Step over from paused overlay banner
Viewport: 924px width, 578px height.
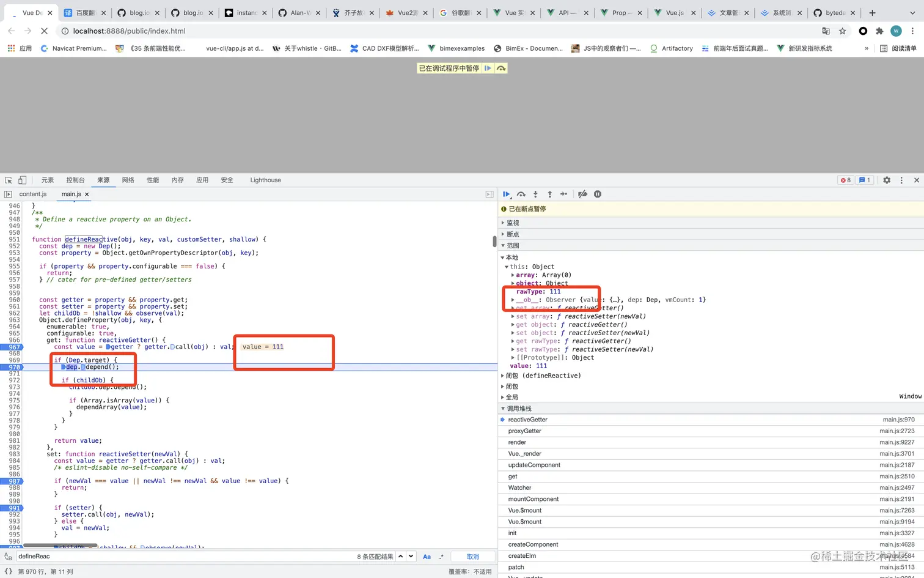click(501, 69)
